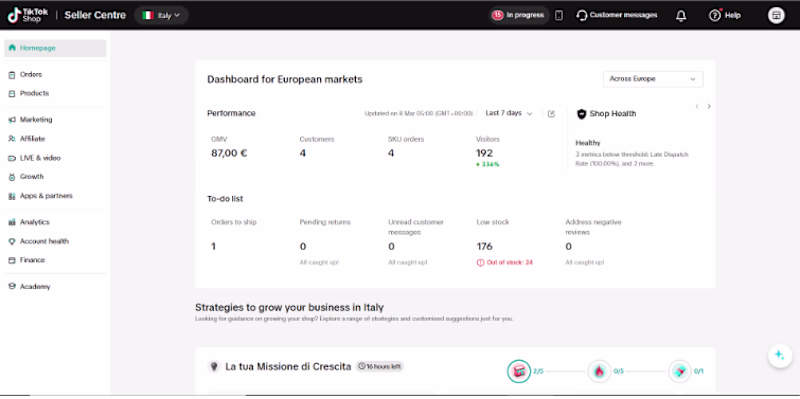Click the GMV value 87,00 €
The width and height of the screenshot is (800, 399).
tap(229, 153)
